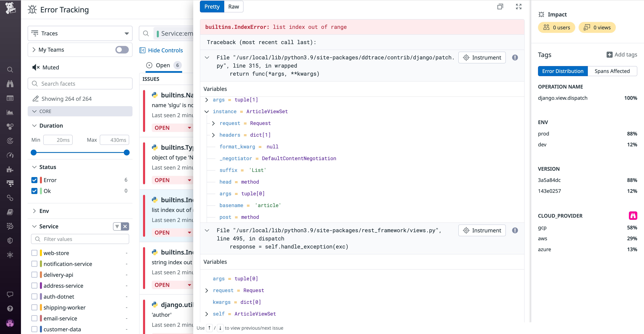Select the Watchdog binoculars icon

pos(10,84)
